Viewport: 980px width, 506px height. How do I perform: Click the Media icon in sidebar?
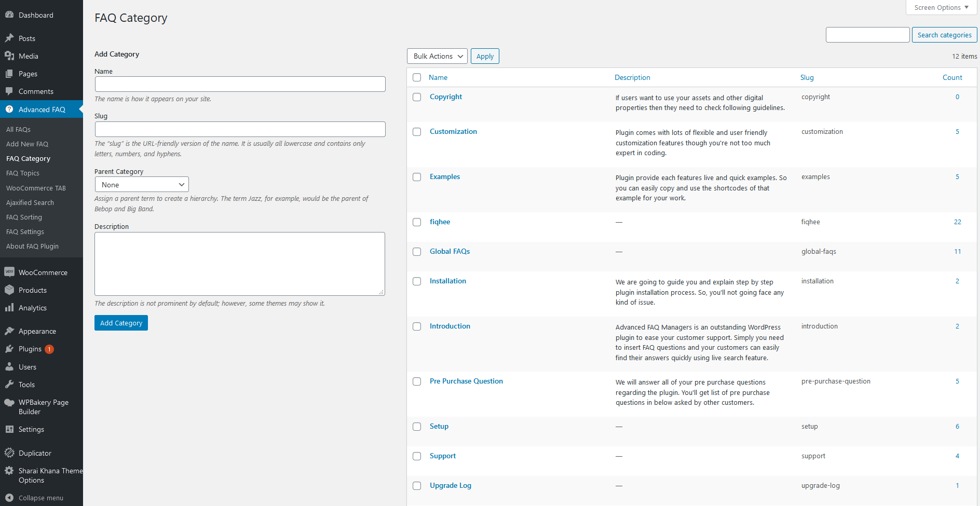[x=9, y=56]
